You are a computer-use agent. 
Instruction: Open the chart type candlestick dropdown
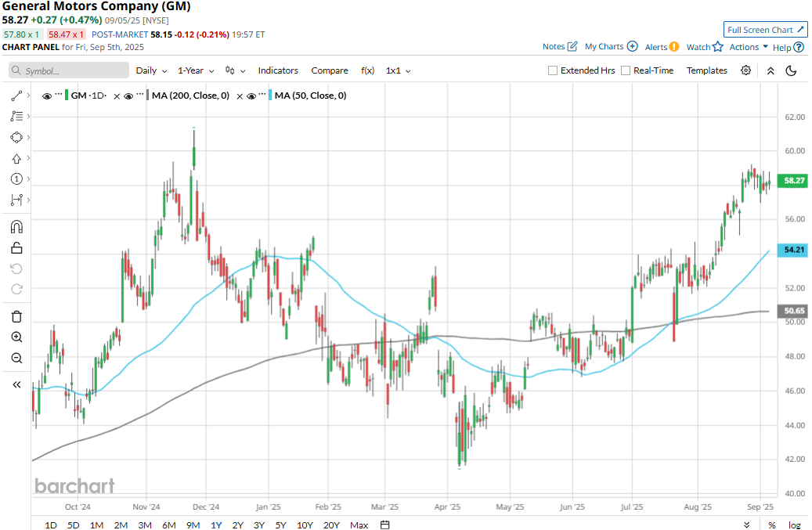[235, 70]
